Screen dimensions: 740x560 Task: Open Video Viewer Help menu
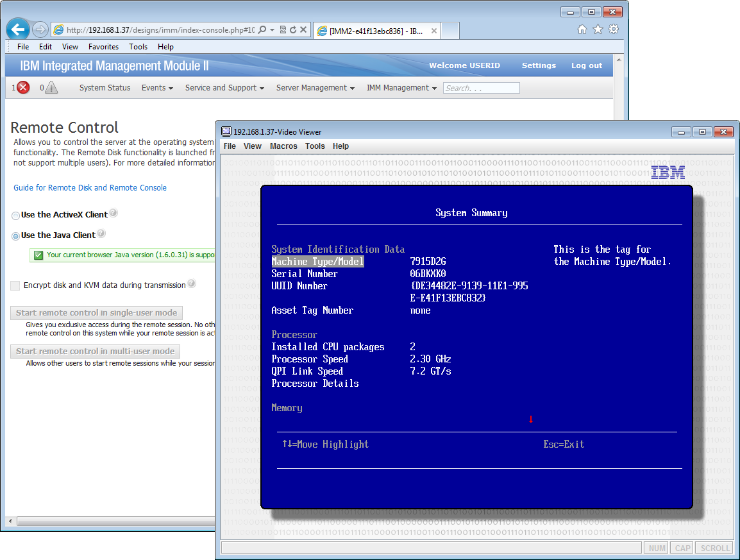pyautogui.click(x=341, y=146)
